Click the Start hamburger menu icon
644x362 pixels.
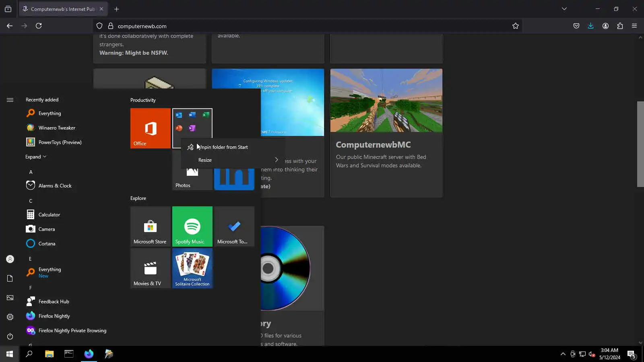10,100
